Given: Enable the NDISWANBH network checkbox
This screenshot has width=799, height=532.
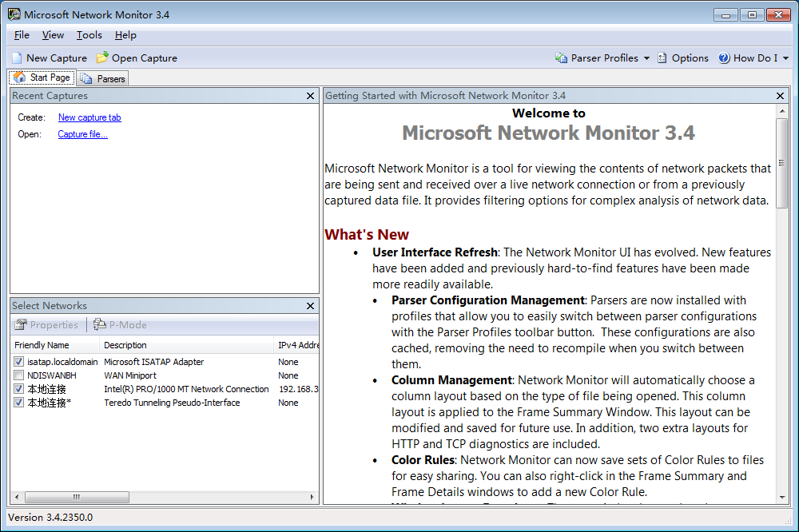Looking at the screenshot, I should [x=19, y=375].
